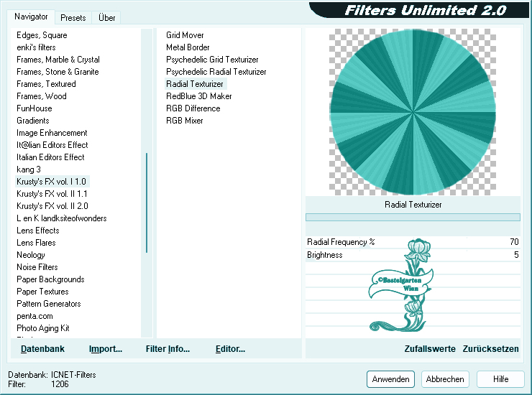Choose Frames, Marble & Crystal category

(x=58, y=60)
